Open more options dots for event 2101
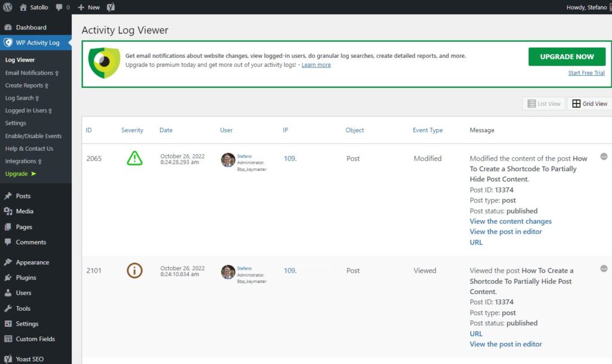This screenshot has height=364, width=612. 604,268
